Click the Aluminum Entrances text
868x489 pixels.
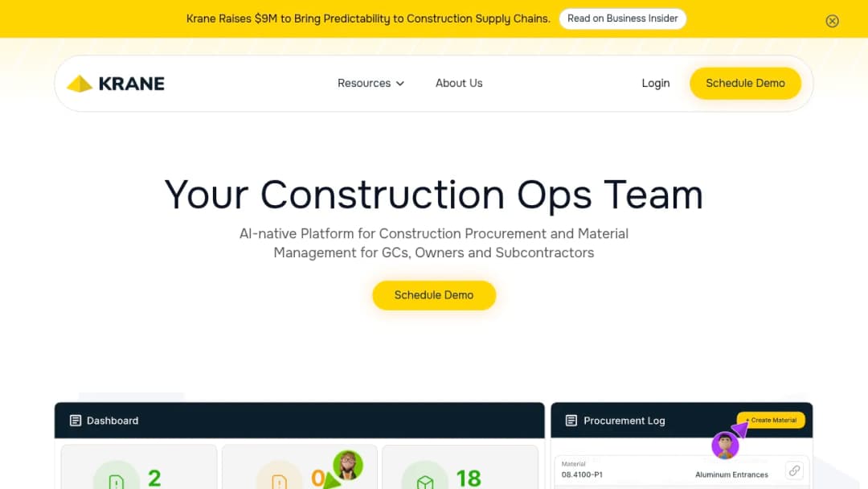731,475
